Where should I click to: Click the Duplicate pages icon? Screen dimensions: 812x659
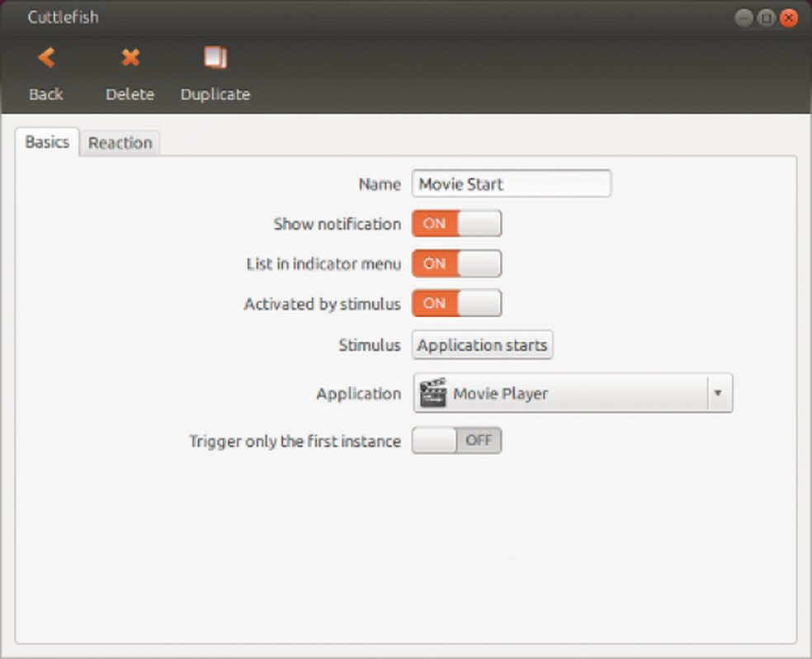point(215,58)
